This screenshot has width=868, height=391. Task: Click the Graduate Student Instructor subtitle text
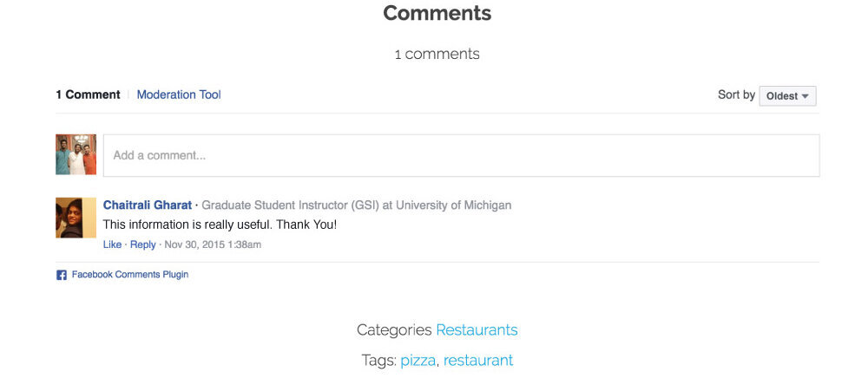tap(357, 205)
